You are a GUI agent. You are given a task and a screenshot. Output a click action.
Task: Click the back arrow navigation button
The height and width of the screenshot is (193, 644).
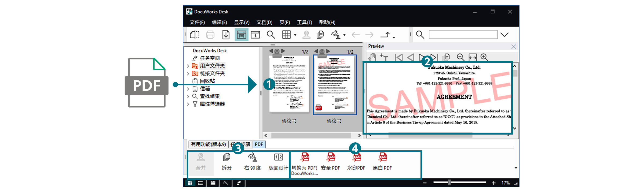[x=356, y=35]
